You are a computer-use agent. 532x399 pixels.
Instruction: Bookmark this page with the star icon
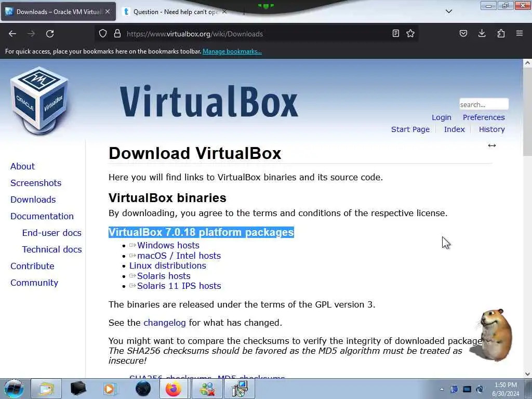410,33
